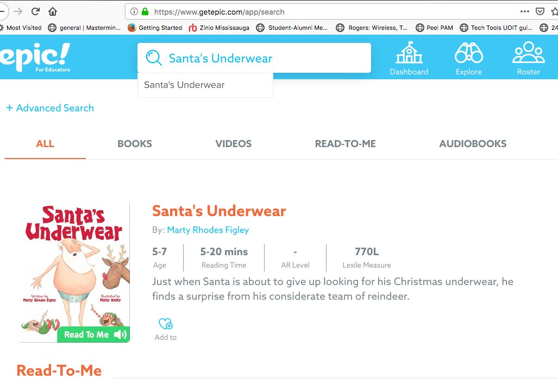Save page to Pocket icon
Viewport: 558px width, 392px height.
540,11
